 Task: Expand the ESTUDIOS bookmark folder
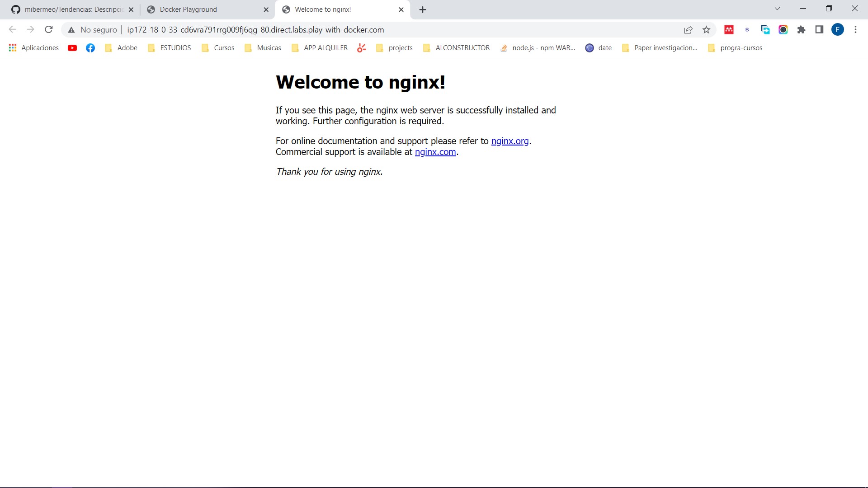tap(170, 48)
